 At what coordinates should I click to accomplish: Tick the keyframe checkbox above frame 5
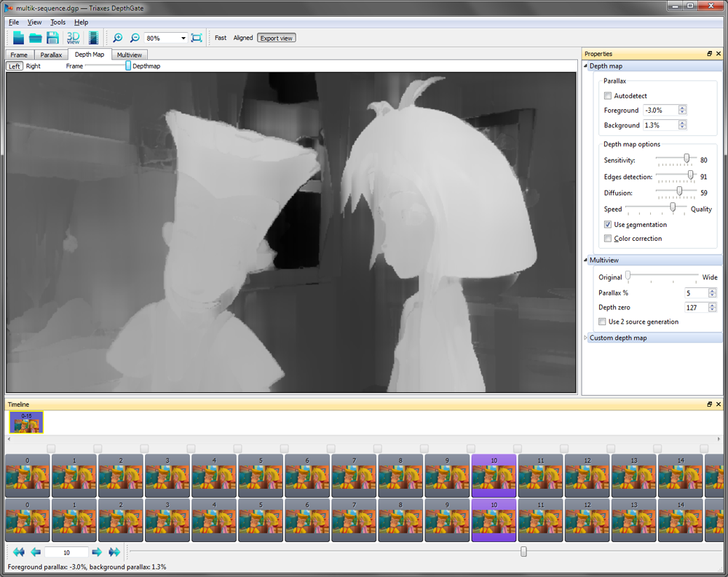pyautogui.click(x=284, y=448)
